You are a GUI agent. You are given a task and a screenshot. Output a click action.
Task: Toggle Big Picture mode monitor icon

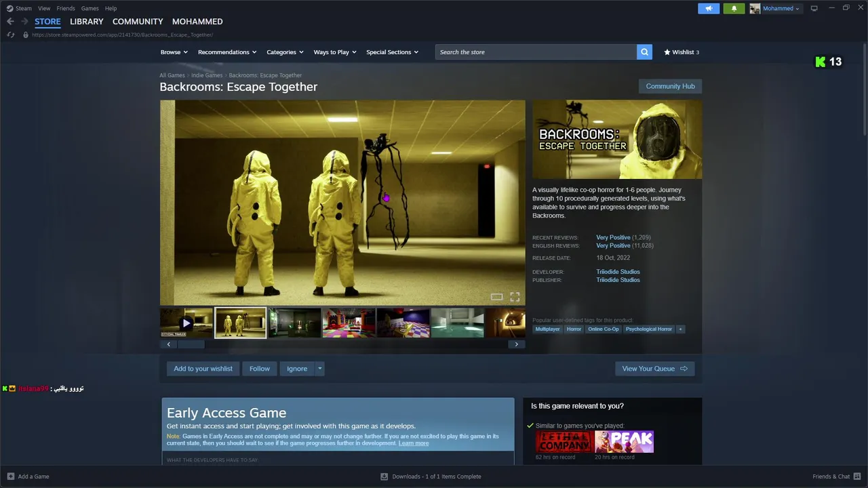(x=814, y=8)
